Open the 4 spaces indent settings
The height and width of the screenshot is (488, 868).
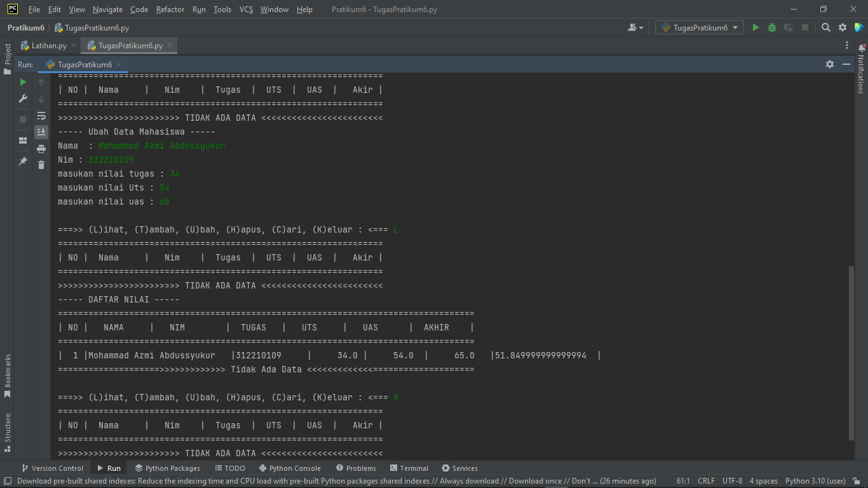pos(763,481)
